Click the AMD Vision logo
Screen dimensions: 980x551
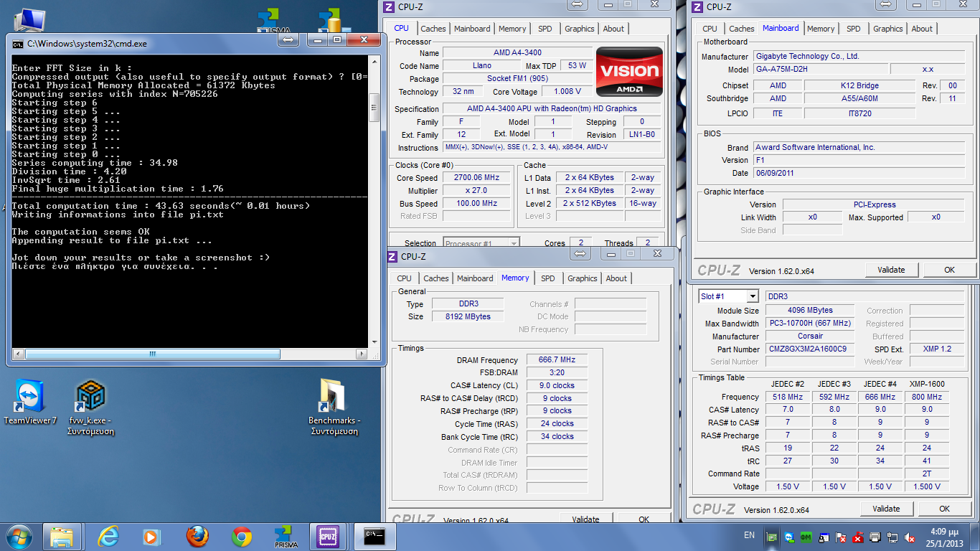click(629, 72)
